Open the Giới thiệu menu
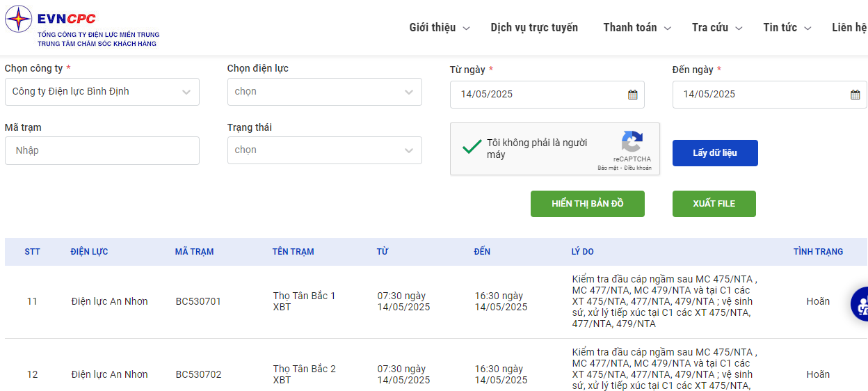868x391 pixels. pos(439,28)
